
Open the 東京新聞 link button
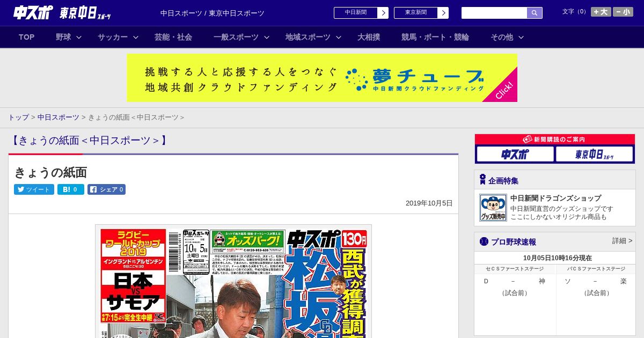coord(416,13)
